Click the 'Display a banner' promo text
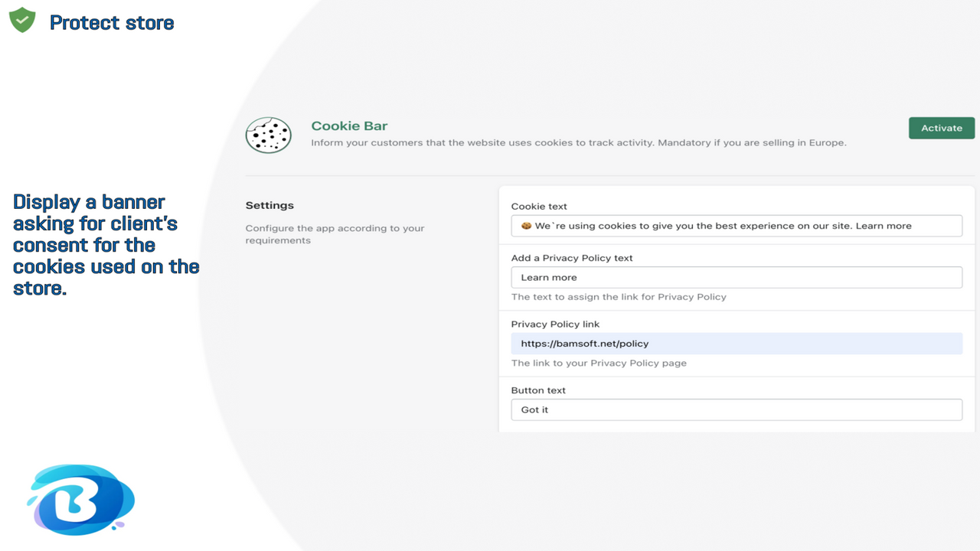This screenshot has width=980, height=551. [106, 245]
